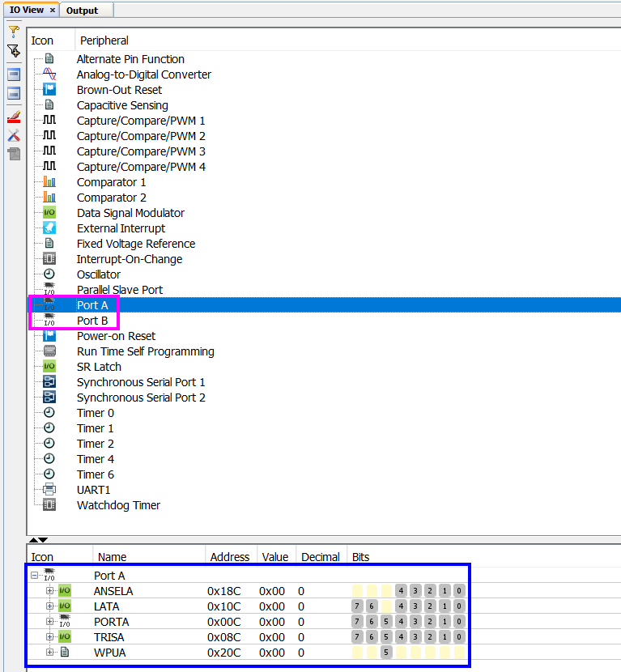Image resolution: width=621 pixels, height=672 pixels.
Task: Click the UART1 printer icon
Action: [49, 490]
